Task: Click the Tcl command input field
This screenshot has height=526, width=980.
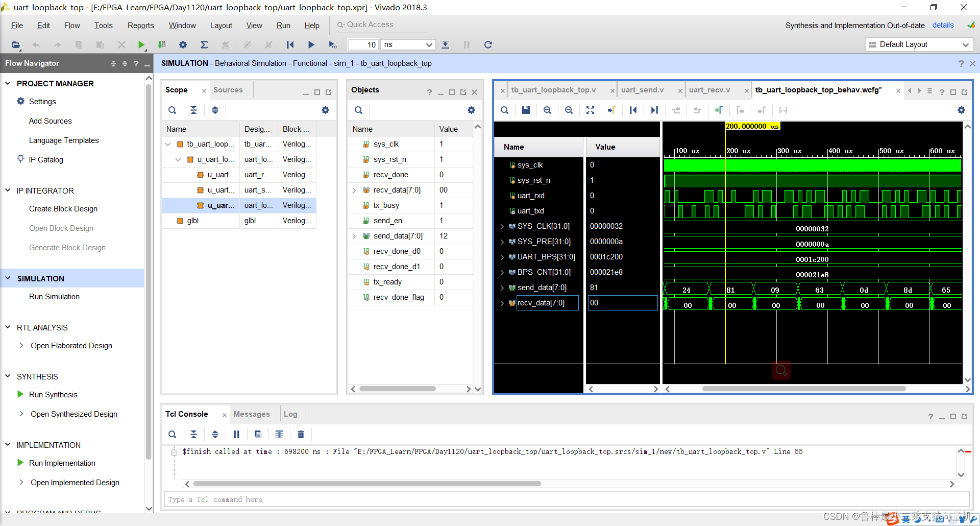Action: coord(566,499)
